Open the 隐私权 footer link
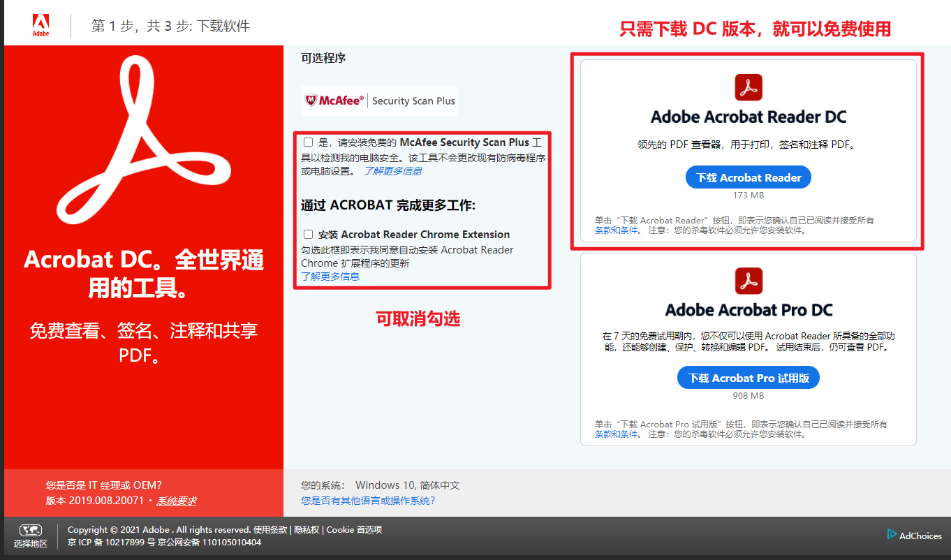Viewport: 951px width, 560px height. tap(307, 530)
